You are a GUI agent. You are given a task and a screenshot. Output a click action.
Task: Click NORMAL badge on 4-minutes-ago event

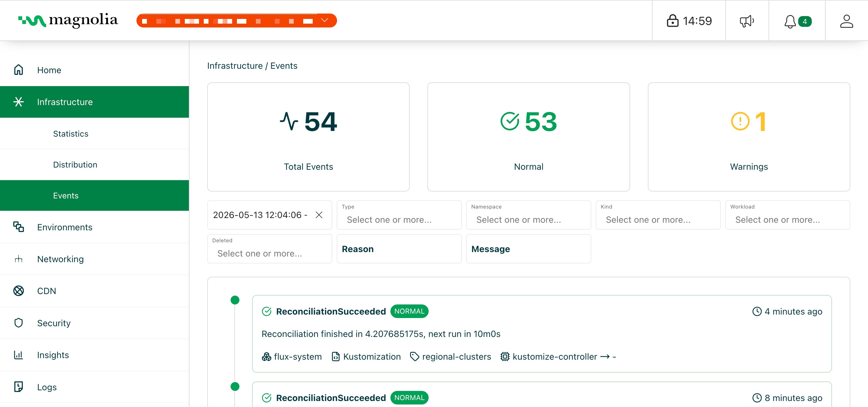(x=409, y=311)
